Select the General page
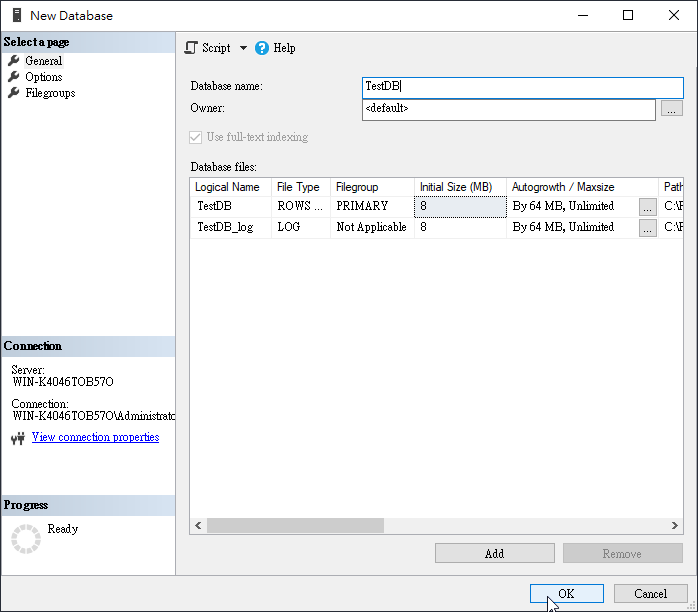 pyautogui.click(x=44, y=61)
